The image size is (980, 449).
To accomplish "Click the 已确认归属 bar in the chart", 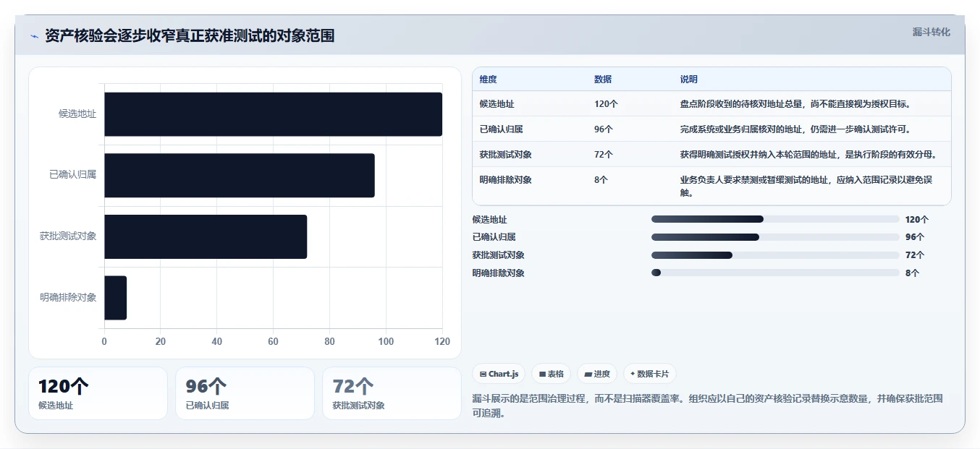I will click(x=240, y=175).
